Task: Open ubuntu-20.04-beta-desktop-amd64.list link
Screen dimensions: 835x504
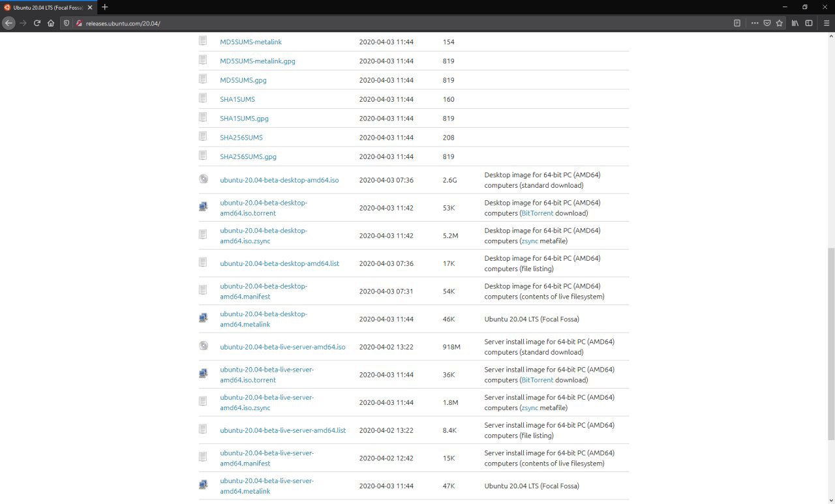Action: (x=280, y=263)
